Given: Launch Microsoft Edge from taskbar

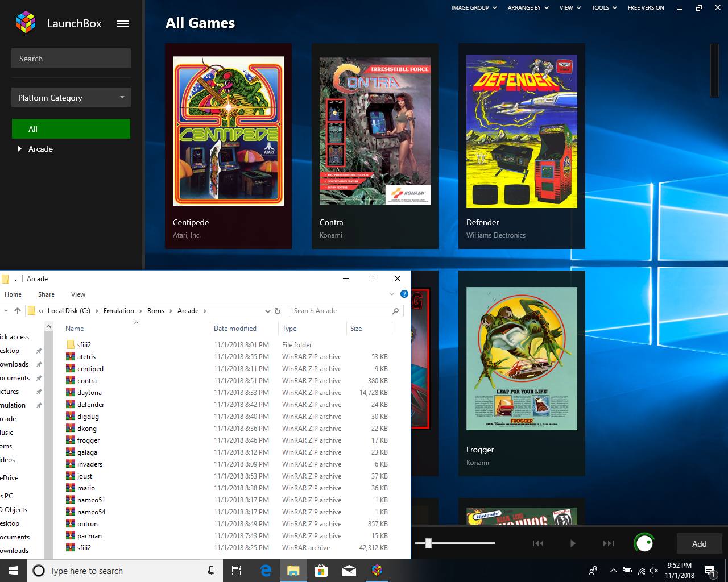Looking at the screenshot, I should tap(266, 571).
